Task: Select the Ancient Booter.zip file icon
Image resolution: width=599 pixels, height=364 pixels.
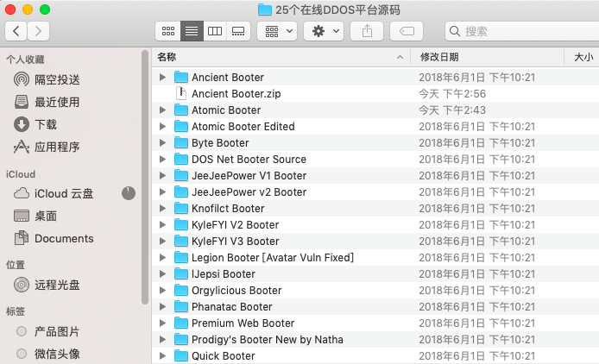Action: click(x=181, y=93)
